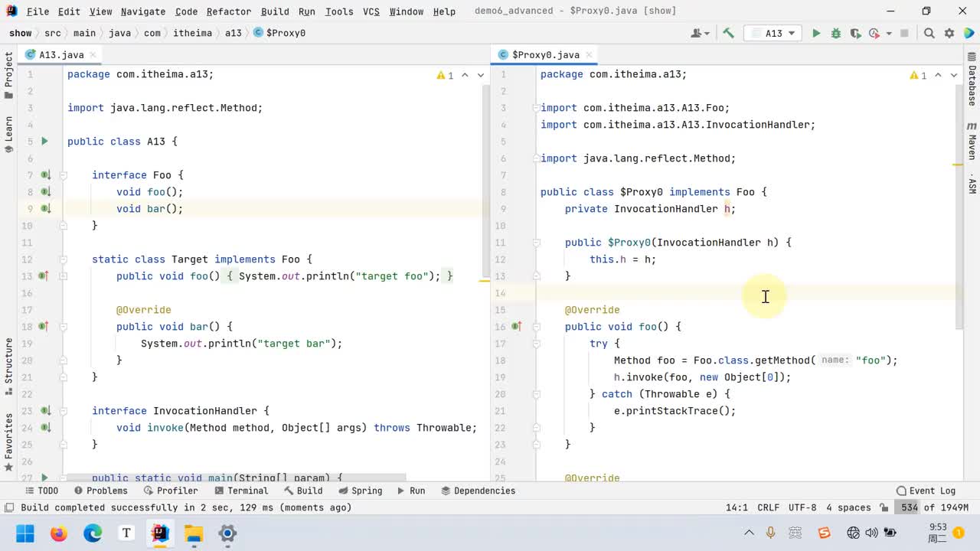Collapse class Target fold marker at line 12
Image resolution: width=980 pixels, height=551 pixels.
64,259
